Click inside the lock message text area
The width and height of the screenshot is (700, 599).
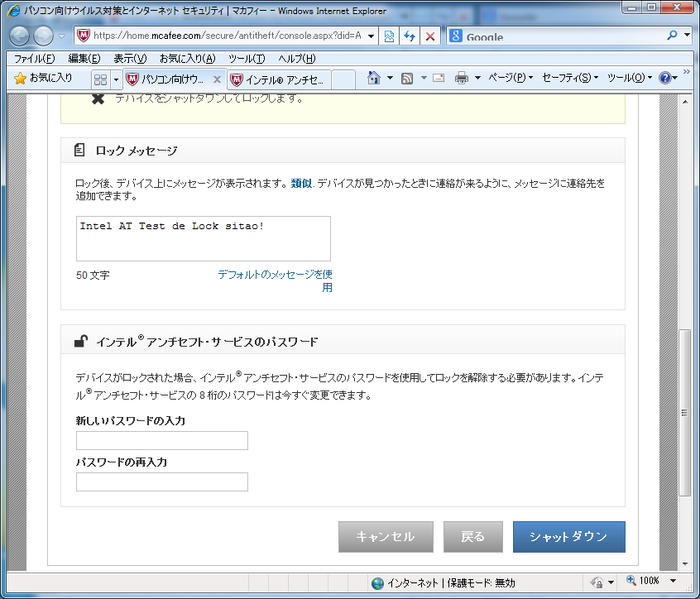pos(203,239)
